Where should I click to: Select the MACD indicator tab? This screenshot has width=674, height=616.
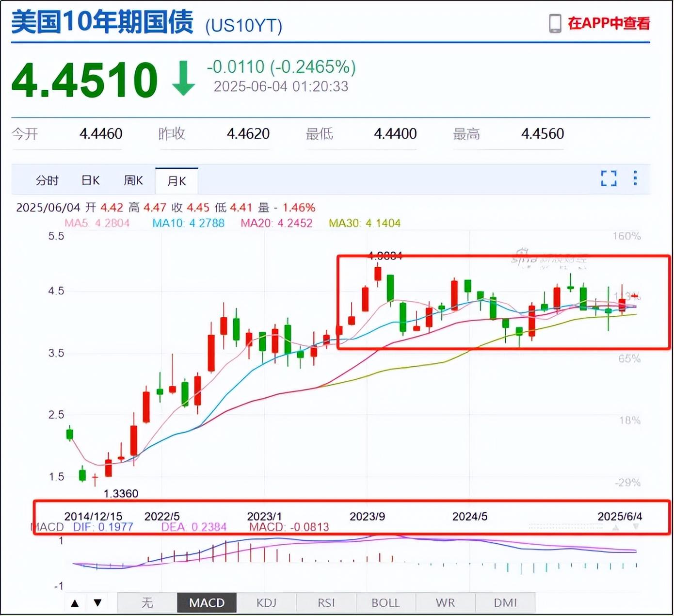point(207,603)
